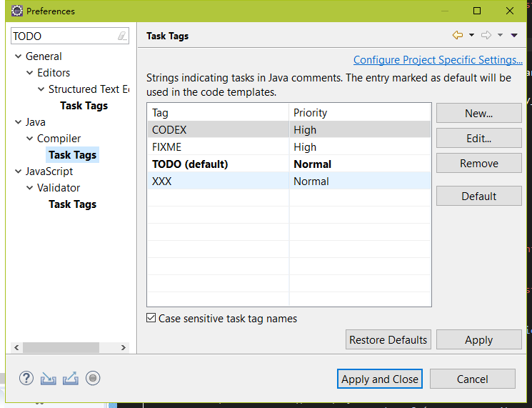The height and width of the screenshot is (408, 532).
Task: Open the forward history dropdown arrow
Action: (x=500, y=35)
